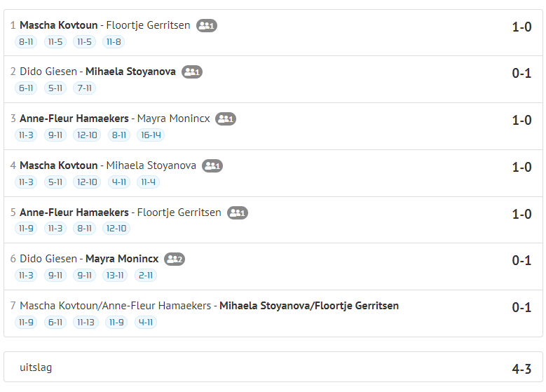Viewport: 546px width, 392px height.
Task: Click the 1-0 result of match 1
Action: coord(521,27)
